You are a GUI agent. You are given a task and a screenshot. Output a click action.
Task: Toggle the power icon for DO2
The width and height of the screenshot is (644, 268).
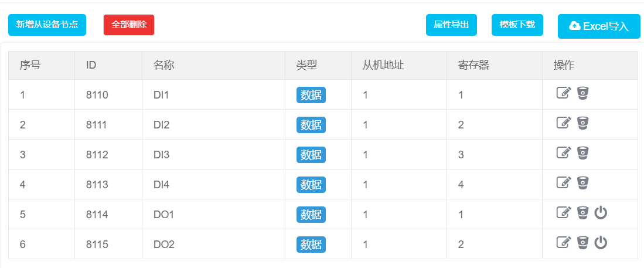pyautogui.click(x=601, y=242)
